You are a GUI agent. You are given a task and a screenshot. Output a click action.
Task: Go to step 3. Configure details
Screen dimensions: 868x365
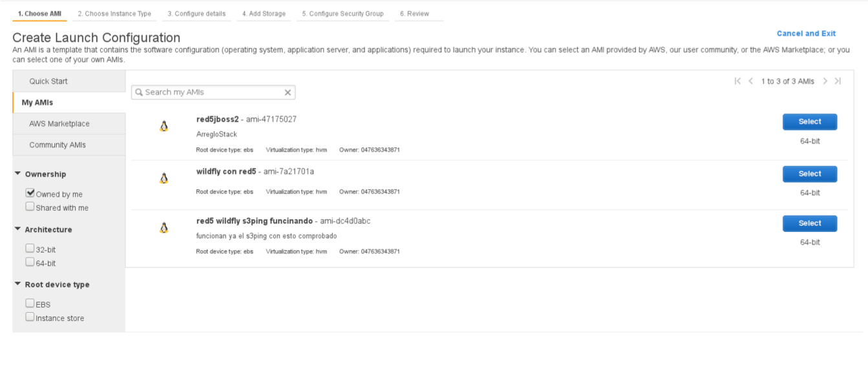click(x=196, y=14)
